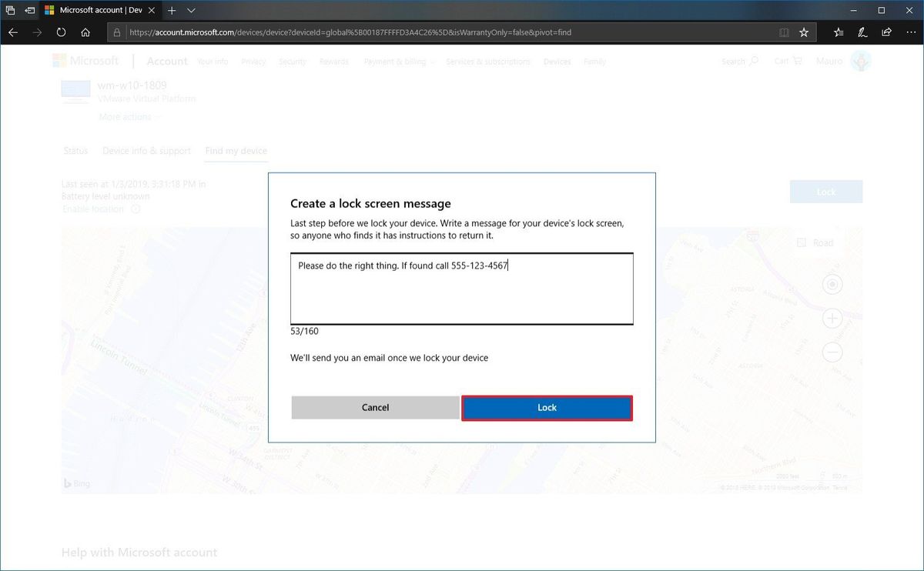Open the Settings and more menu
Viewport: 924px width, 571px height.
click(912, 32)
